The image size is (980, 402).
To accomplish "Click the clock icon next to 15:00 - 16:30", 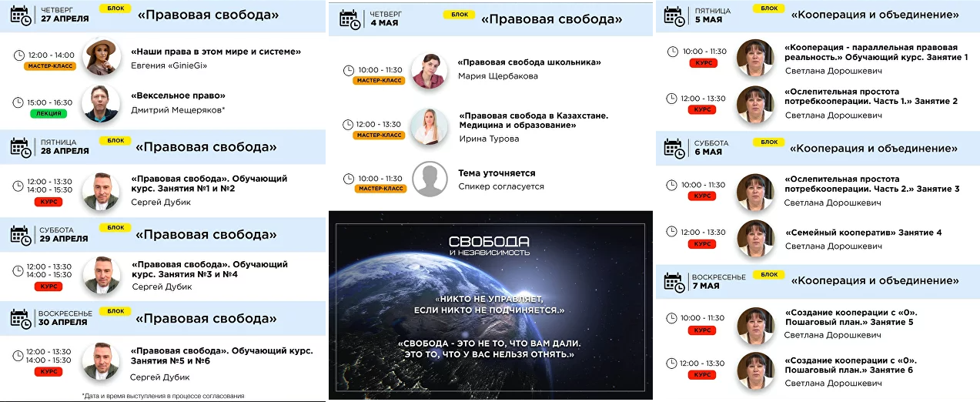I will 21,102.
